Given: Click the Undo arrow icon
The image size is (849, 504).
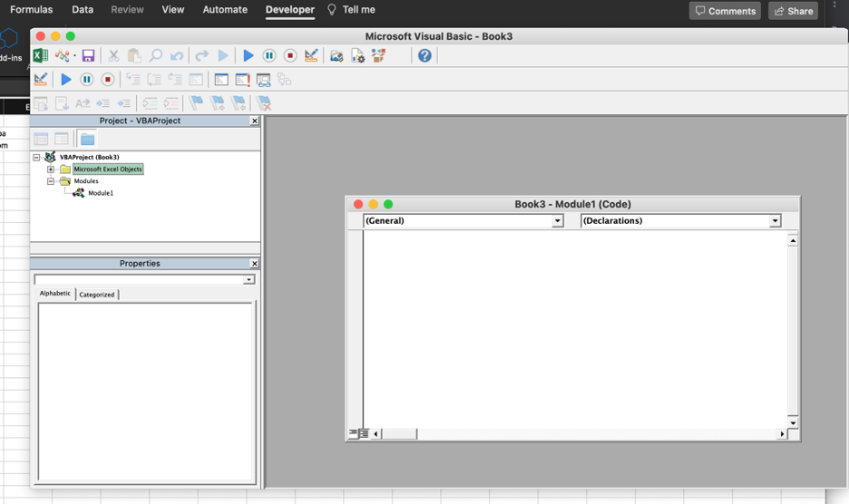Looking at the screenshot, I should point(177,55).
